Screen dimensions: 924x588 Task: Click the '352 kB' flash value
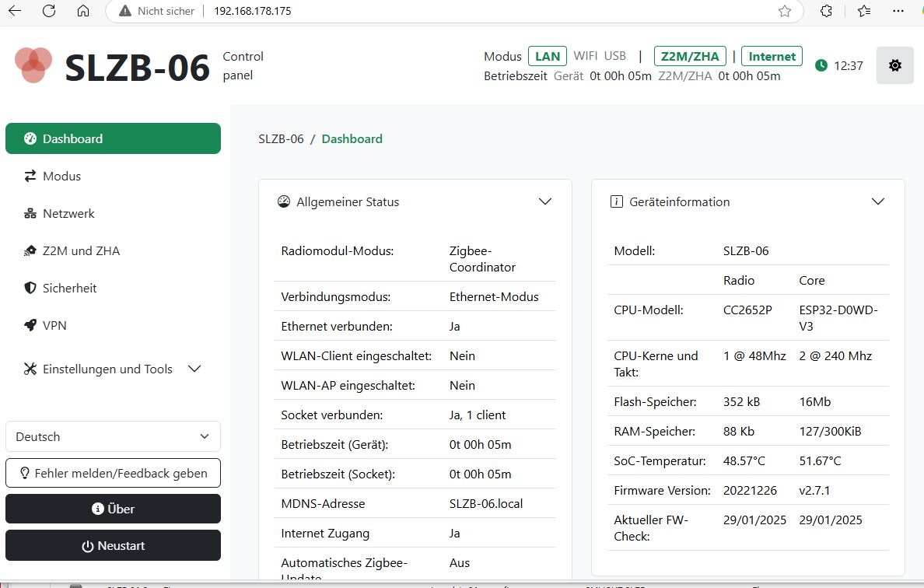[x=741, y=402]
